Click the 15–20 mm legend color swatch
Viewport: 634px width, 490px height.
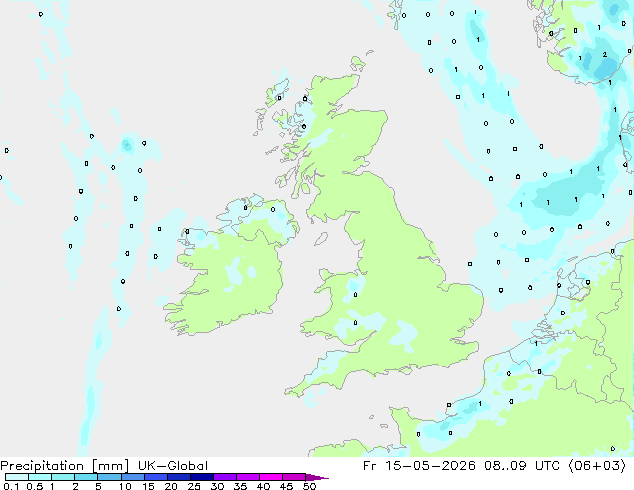pyautogui.click(x=155, y=477)
